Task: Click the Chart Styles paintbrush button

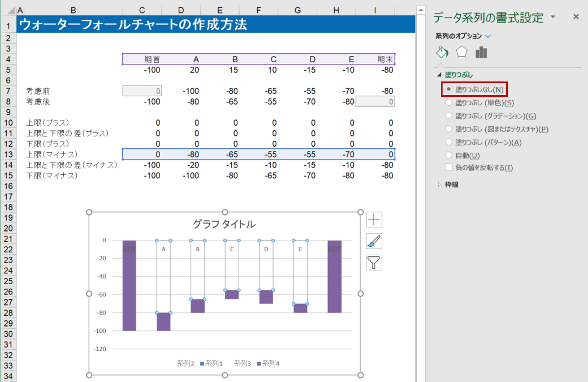Action: pos(374,241)
